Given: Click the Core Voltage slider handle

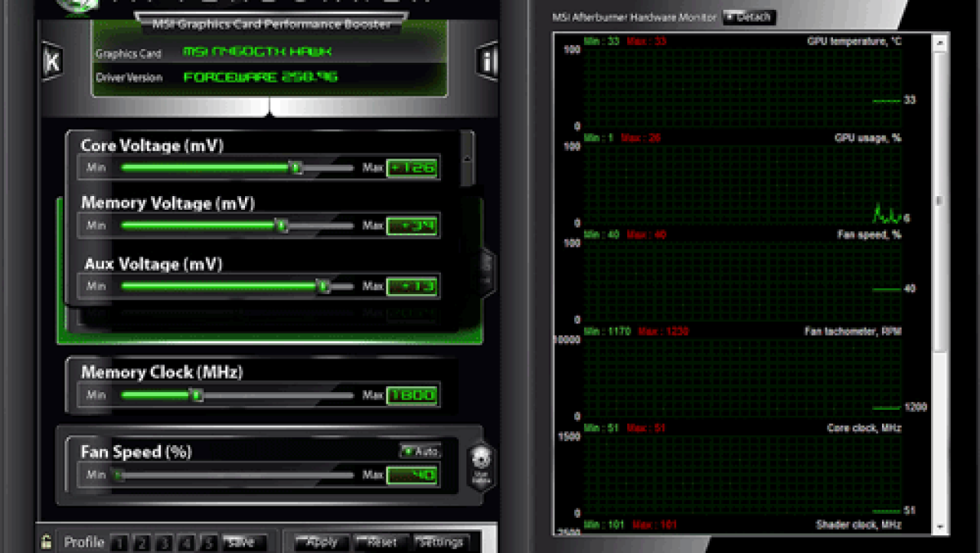Looking at the screenshot, I should pyautogui.click(x=296, y=168).
